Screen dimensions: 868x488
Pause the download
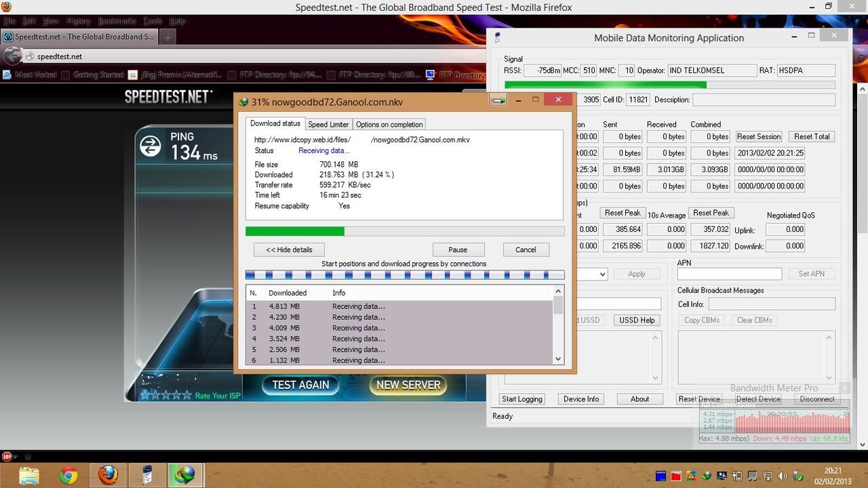[x=458, y=249]
